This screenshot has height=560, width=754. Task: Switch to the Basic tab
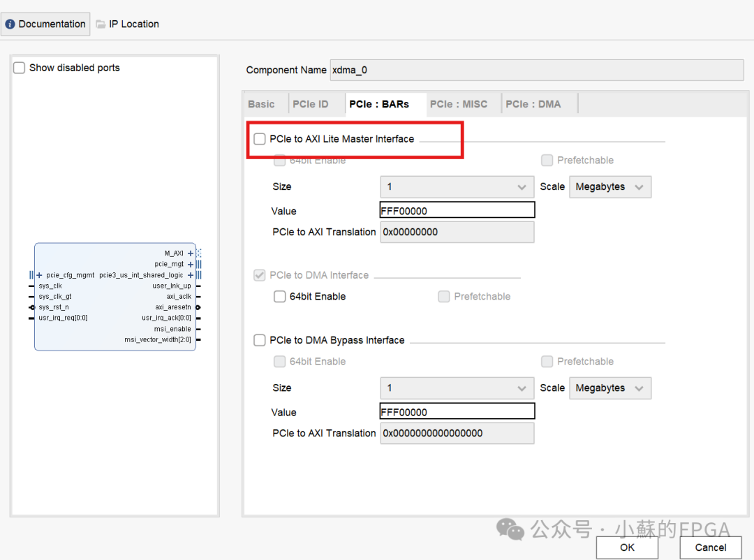261,104
